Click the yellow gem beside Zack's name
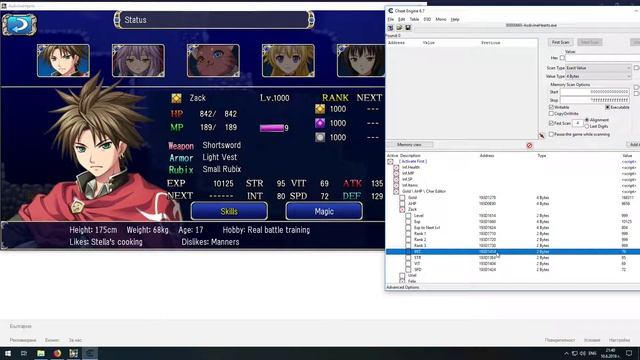Screen dimensions: 640x360 [x=176, y=98]
